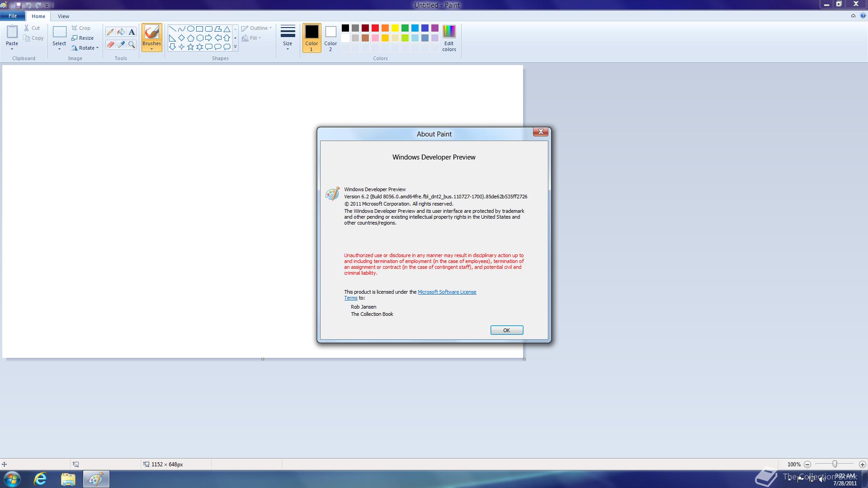
Task: Choose the Text tool
Action: [x=132, y=32]
